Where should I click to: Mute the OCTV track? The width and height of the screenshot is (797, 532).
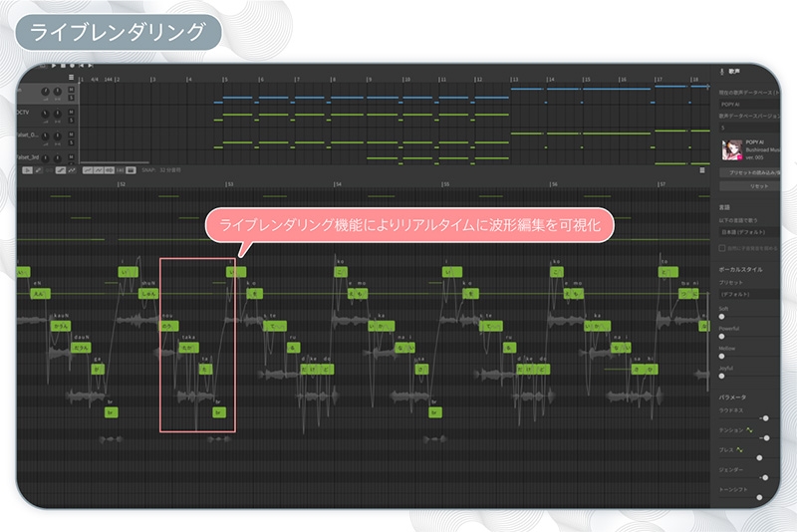(x=71, y=111)
